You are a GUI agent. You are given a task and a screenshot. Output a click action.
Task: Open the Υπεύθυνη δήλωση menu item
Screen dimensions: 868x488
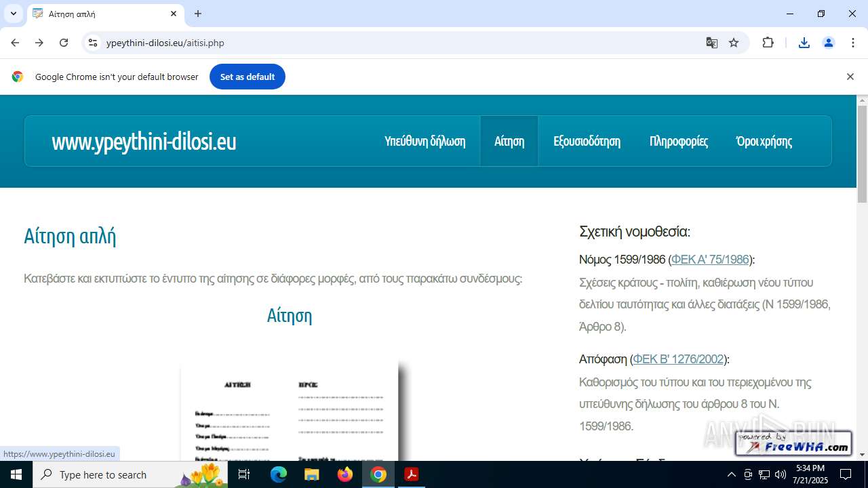coord(425,141)
